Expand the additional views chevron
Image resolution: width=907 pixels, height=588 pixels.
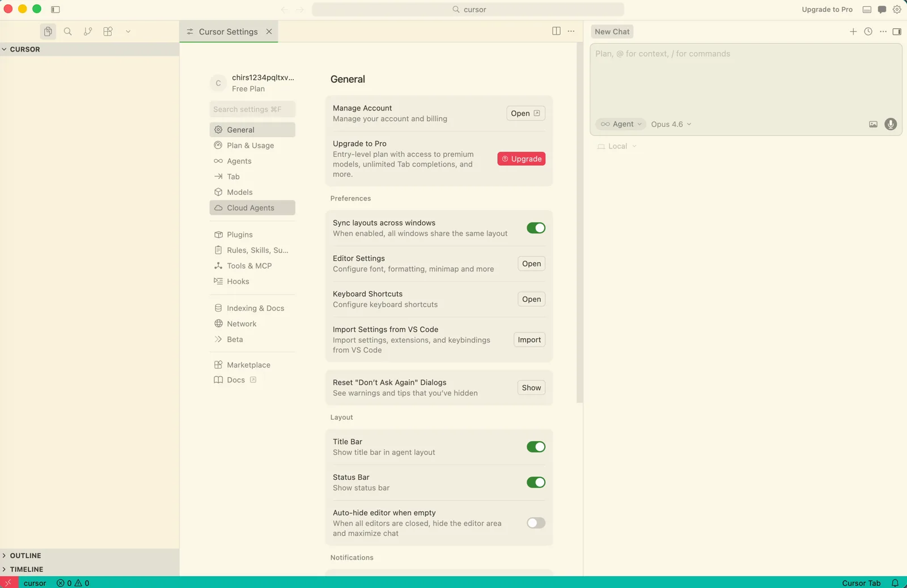pos(128,32)
